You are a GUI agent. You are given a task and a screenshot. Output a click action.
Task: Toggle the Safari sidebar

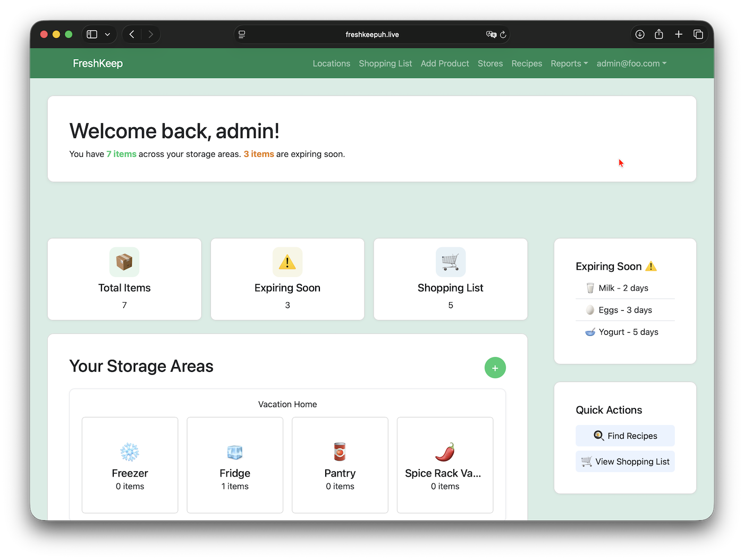pos(92,35)
